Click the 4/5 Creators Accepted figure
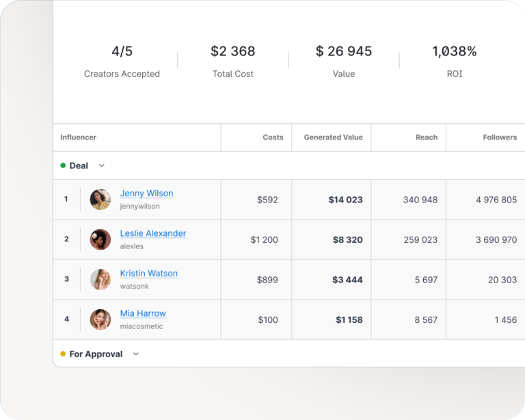The width and height of the screenshot is (525, 420). (x=122, y=51)
